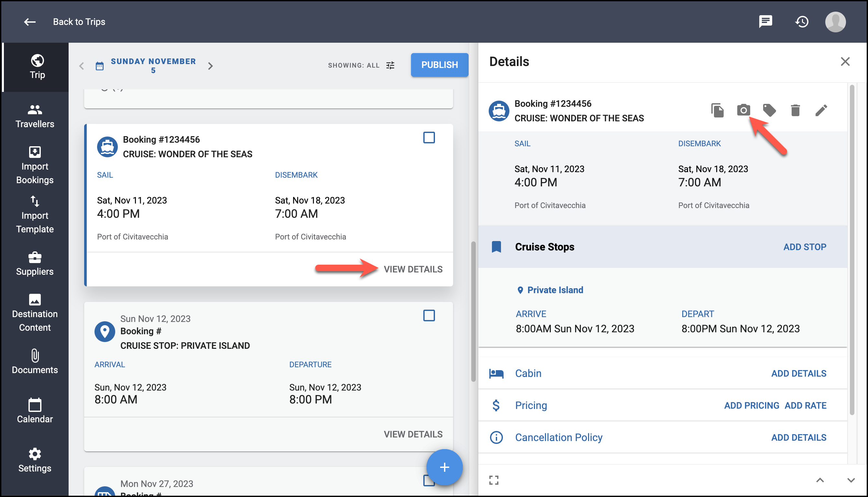Click the Cruise Stops bookmark icon
Screen dimensions: 868x497
tap(496, 247)
